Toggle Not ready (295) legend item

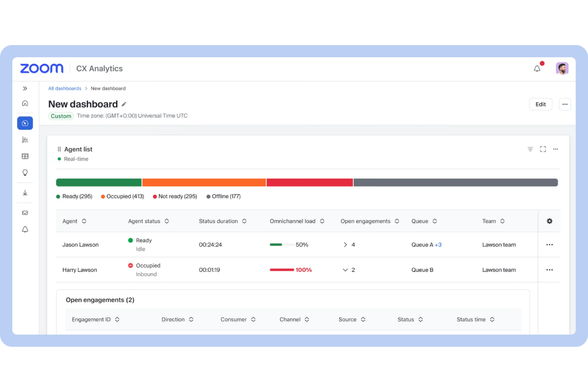coord(175,197)
